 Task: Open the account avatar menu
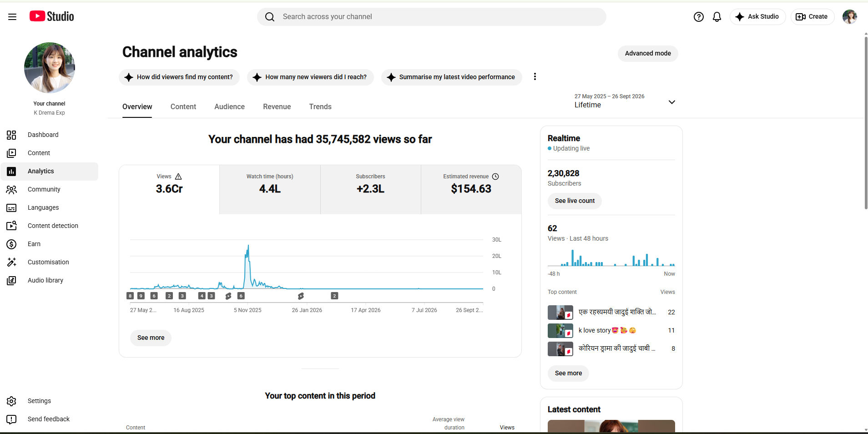(x=849, y=17)
